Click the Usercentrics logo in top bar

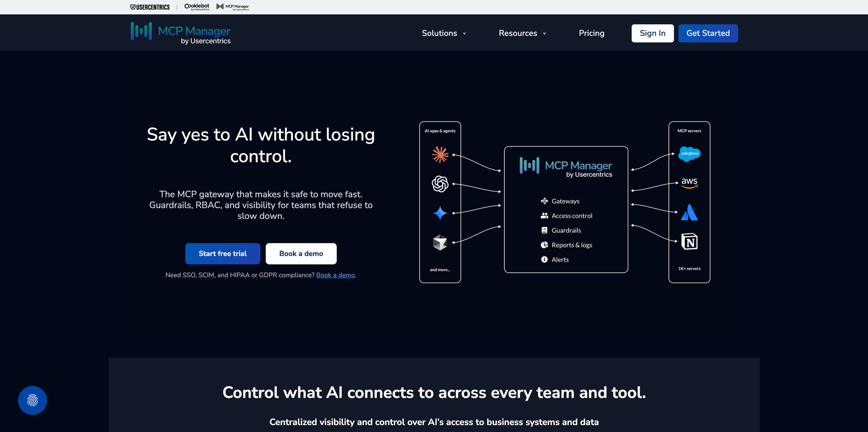point(150,7)
